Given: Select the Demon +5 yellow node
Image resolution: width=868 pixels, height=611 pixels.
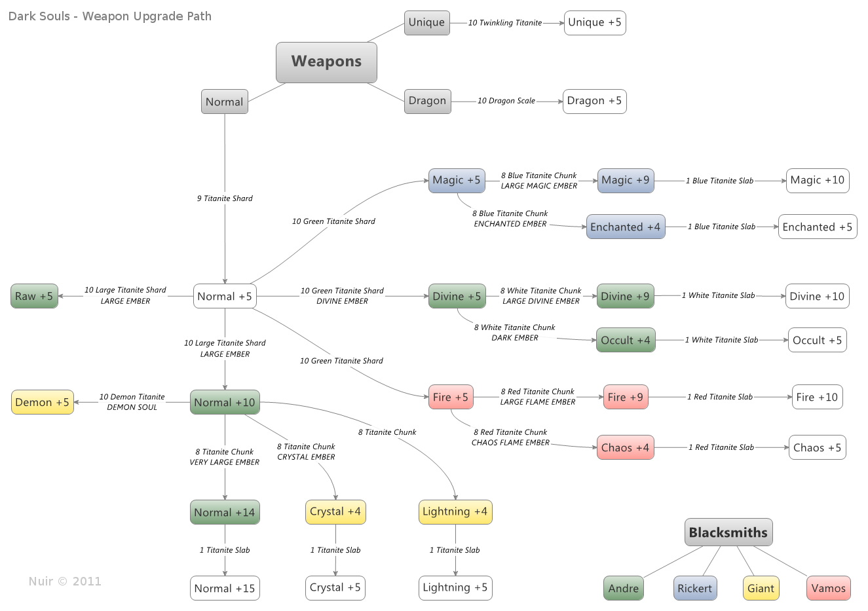Looking at the screenshot, I should 43,402.
